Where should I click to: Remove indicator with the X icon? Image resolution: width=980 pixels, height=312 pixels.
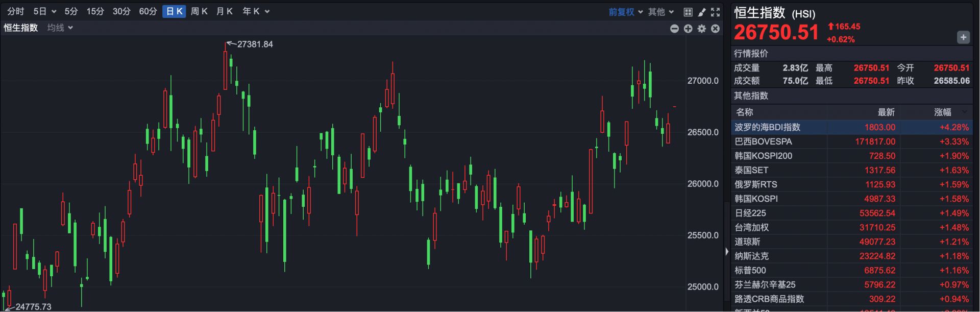pos(716,29)
